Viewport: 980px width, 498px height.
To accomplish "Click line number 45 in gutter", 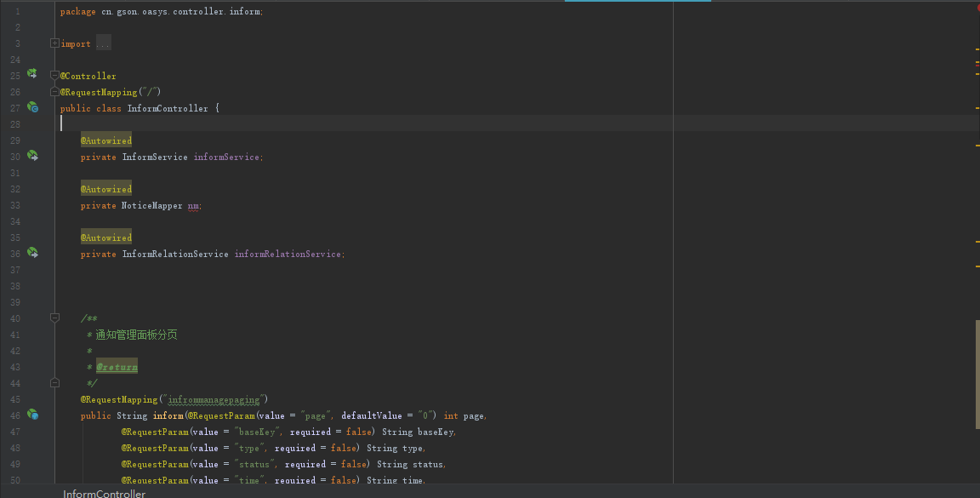I will 15,399.
